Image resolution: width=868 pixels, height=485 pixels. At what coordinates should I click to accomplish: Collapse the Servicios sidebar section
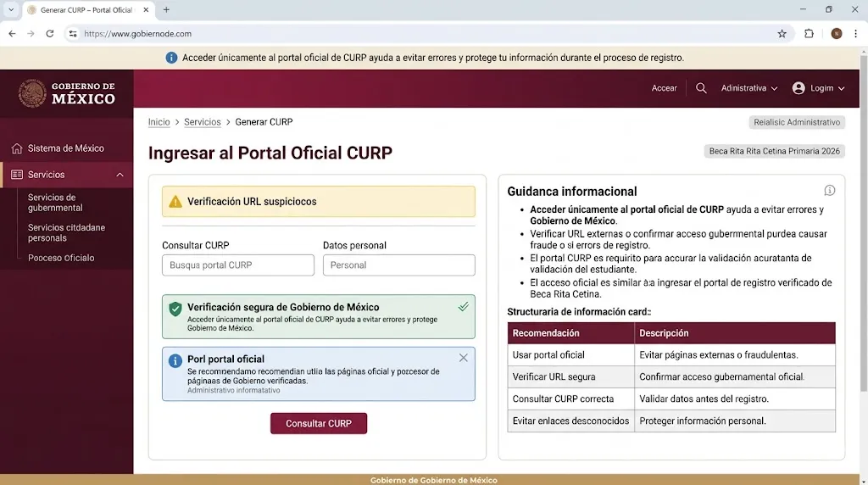(120, 175)
